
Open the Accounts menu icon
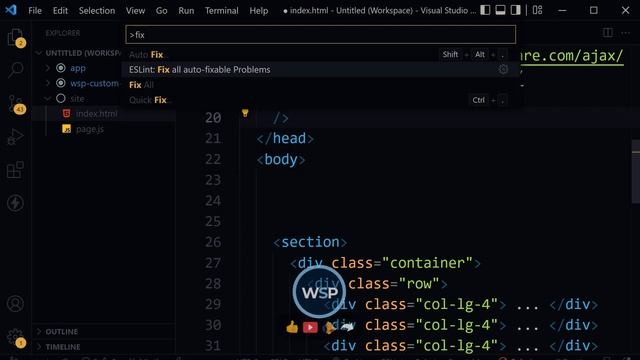[16, 304]
